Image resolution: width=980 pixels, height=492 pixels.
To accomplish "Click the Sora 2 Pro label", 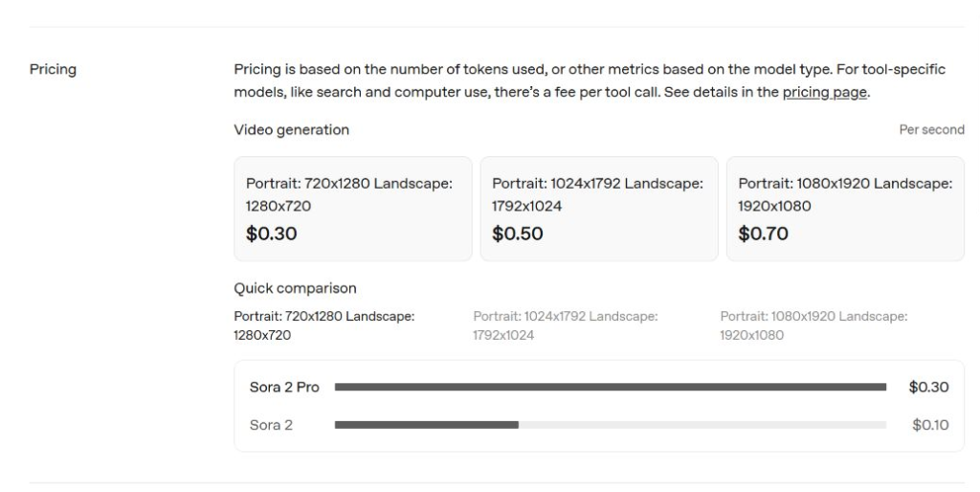I will coord(284,387).
